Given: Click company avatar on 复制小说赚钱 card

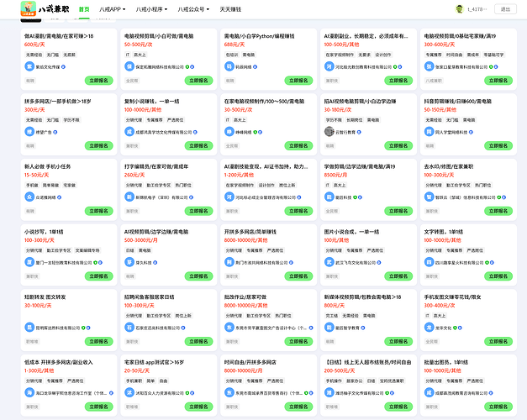Looking at the screenshot, I should coord(129,132).
